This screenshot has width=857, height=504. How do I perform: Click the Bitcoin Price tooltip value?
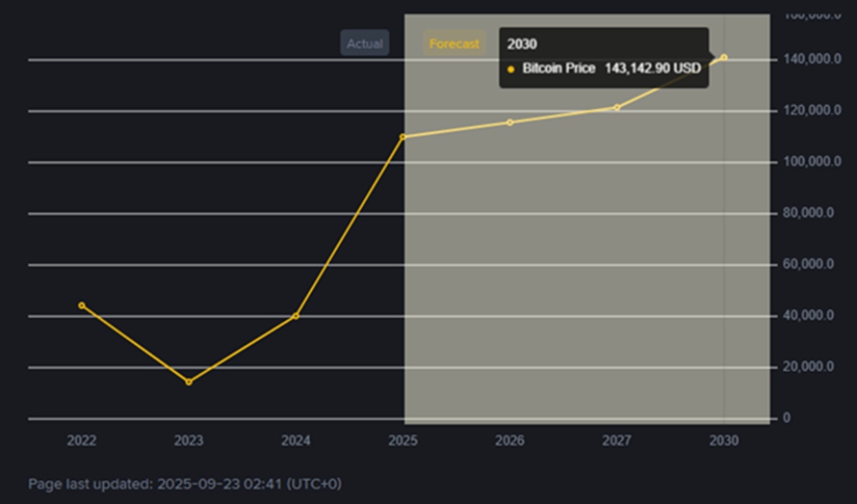coord(652,68)
